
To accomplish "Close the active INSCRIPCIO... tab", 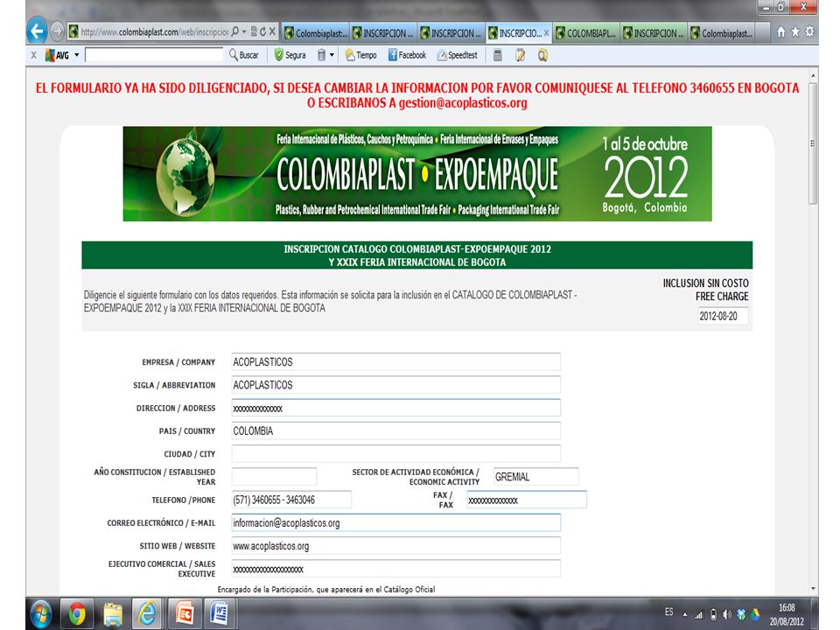I will 546,32.
